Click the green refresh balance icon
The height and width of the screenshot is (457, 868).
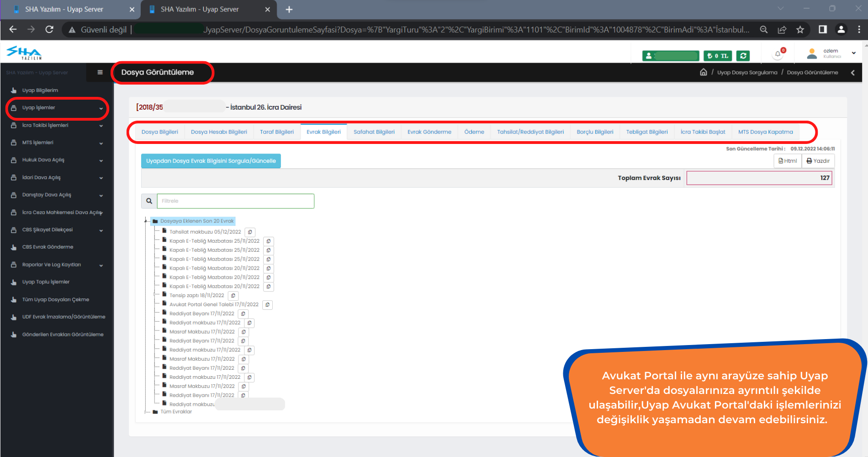point(743,56)
